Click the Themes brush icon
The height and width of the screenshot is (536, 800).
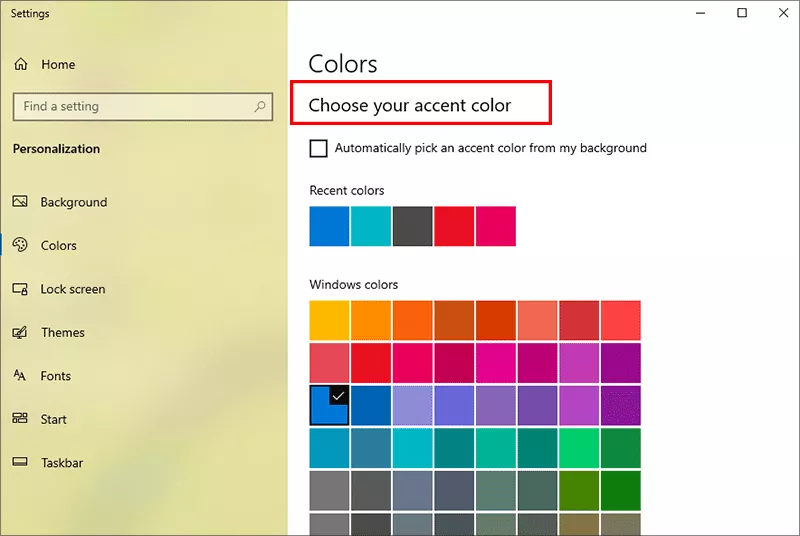[x=20, y=333]
